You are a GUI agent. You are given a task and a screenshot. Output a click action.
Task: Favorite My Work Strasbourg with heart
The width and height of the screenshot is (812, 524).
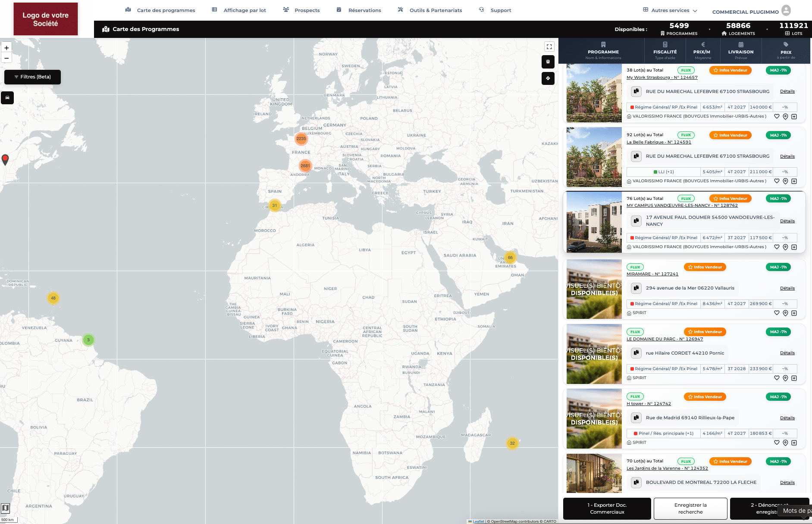click(x=777, y=116)
